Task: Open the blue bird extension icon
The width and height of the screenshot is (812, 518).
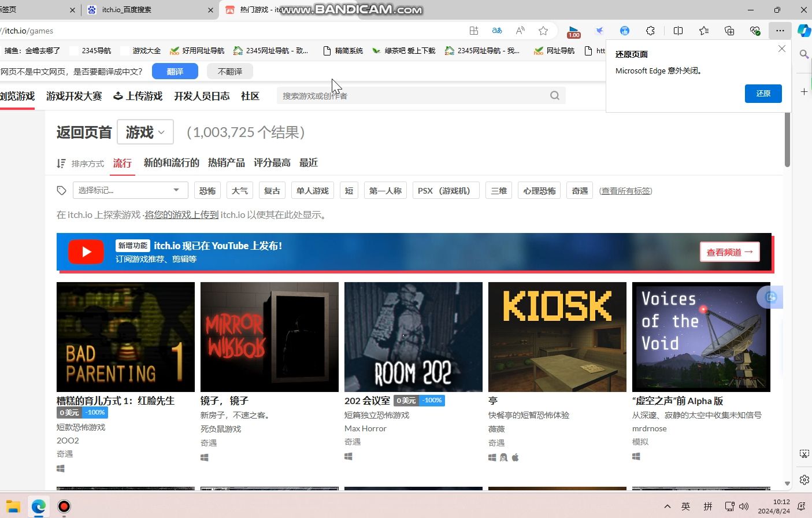Action: pyautogui.click(x=599, y=31)
